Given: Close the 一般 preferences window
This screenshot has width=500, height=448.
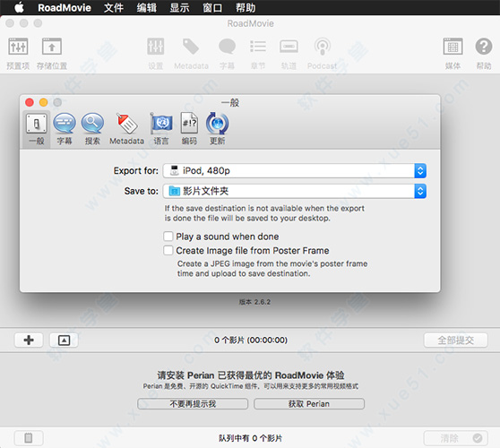Looking at the screenshot, I should [x=30, y=102].
